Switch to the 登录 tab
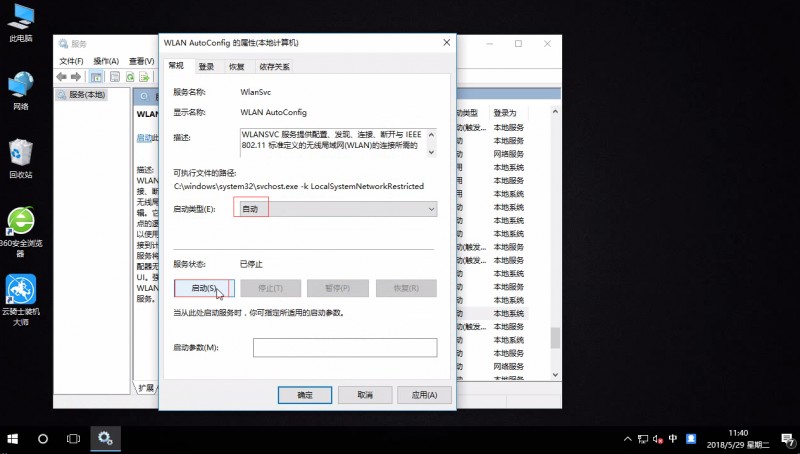This screenshot has height=454, width=800. pos(206,67)
